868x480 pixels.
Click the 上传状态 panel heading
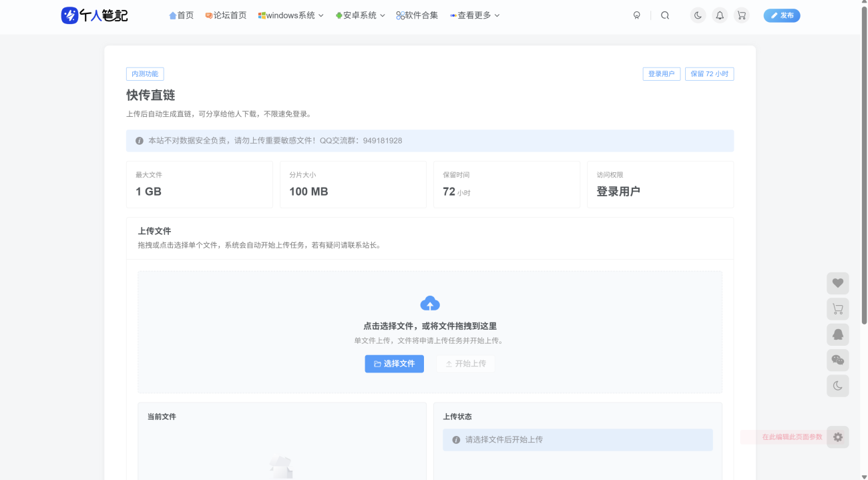457,417
